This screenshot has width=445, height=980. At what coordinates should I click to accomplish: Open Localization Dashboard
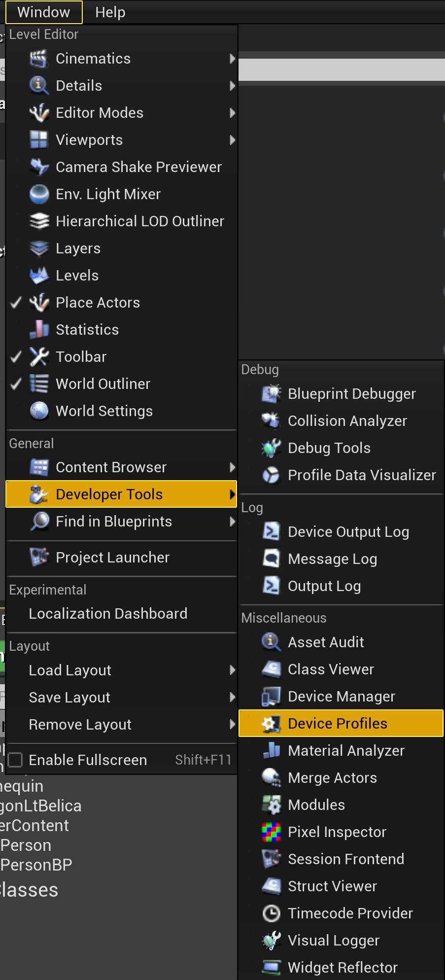121,614
